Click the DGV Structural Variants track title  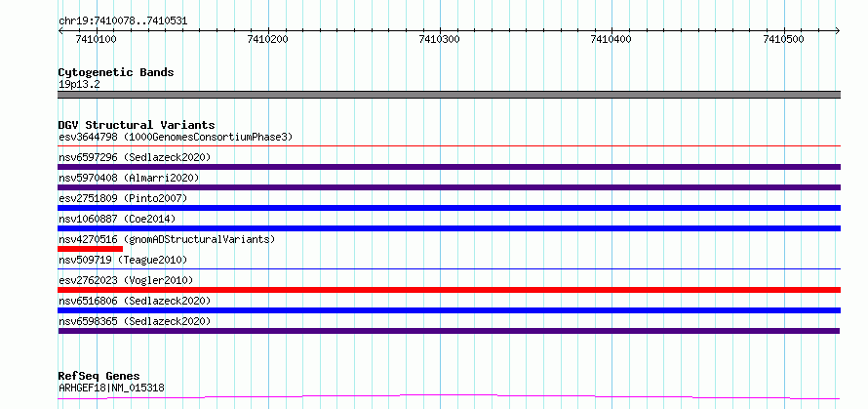tap(137, 125)
